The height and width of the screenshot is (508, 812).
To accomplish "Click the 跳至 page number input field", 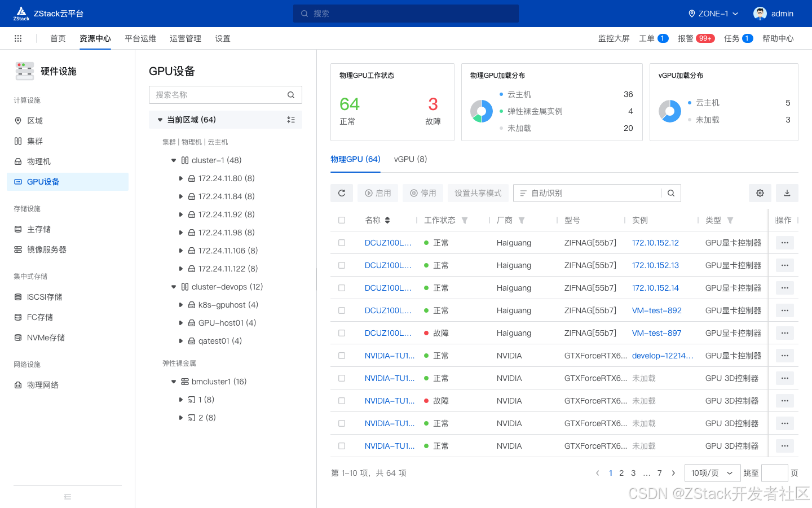I will 774,472.
